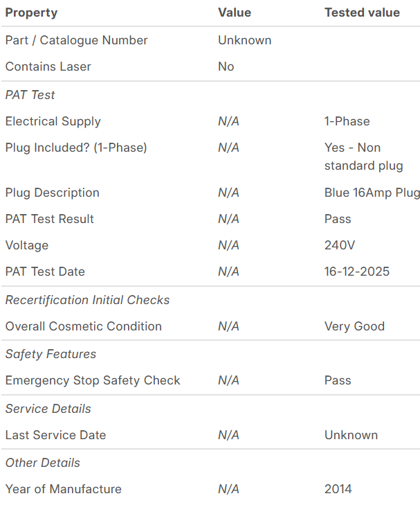Select the 1-Phase electrical supply value
This screenshot has width=420, height=514.
347,121
